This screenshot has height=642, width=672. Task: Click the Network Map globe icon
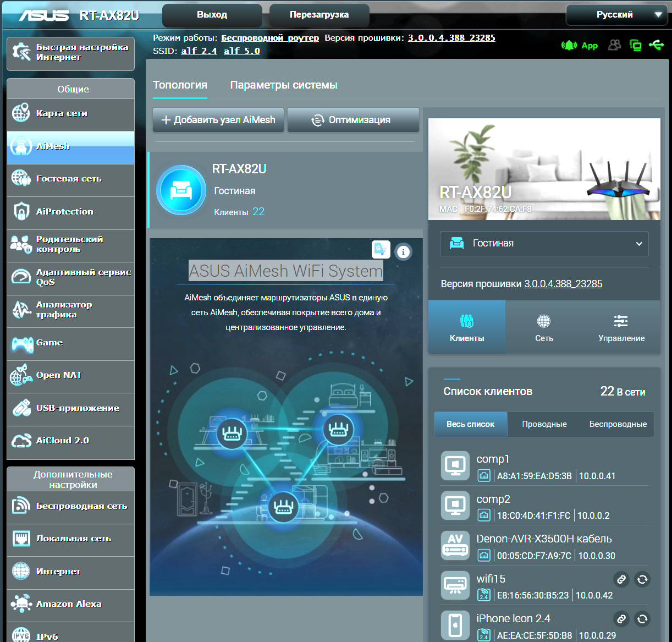[x=21, y=113]
